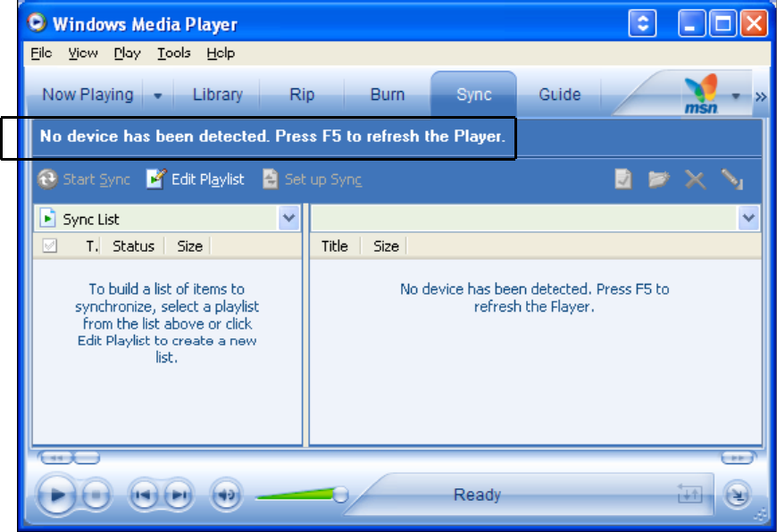Viewport: 777px width, 532px height.
Task: Toggle the select-all checkbox in Sync List header
Action: 49,245
